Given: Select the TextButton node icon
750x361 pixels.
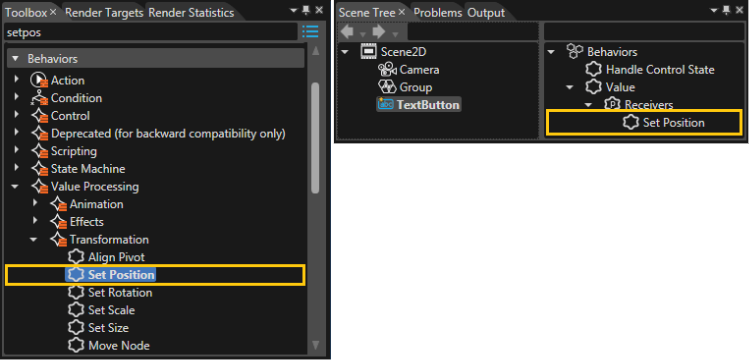Looking at the screenshot, I should 385,104.
